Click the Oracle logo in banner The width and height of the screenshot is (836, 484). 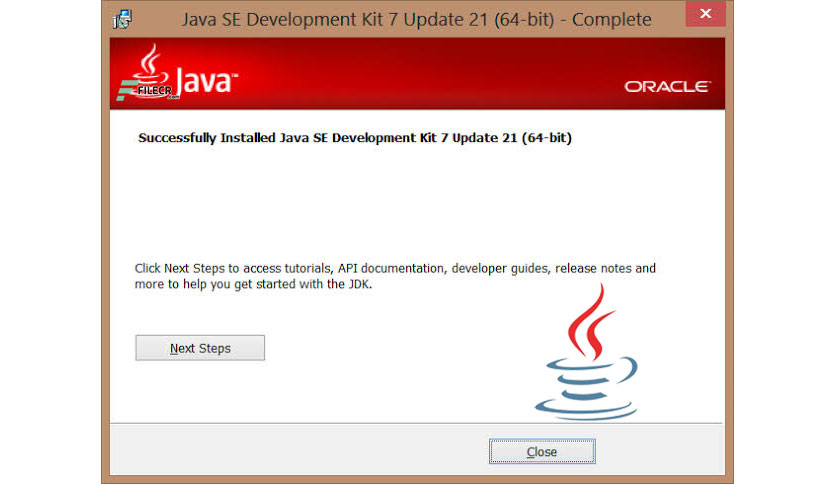(x=668, y=86)
